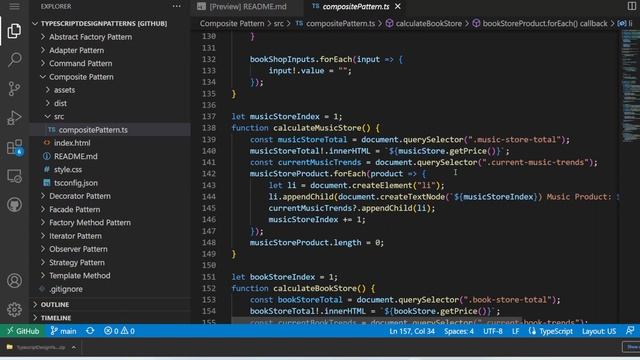Click Ln 157, Col 34 cursor position
The height and width of the screenshot is (360, 640).
pos(412,331)
